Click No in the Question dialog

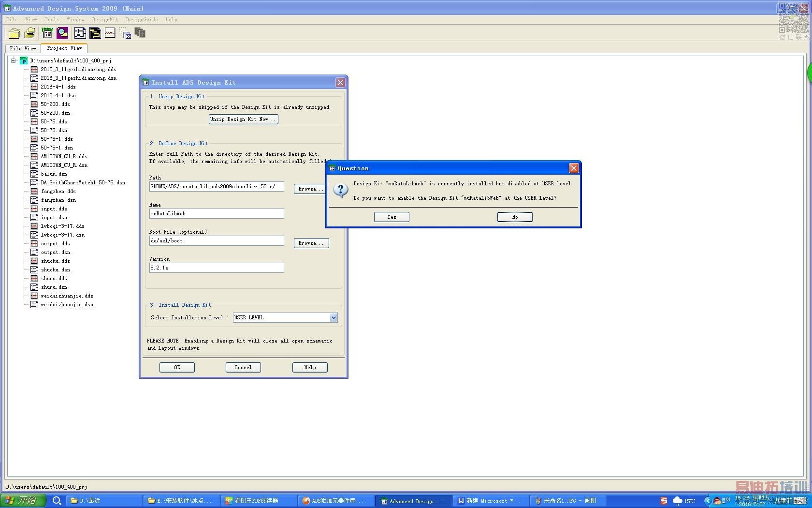point(515,217)
